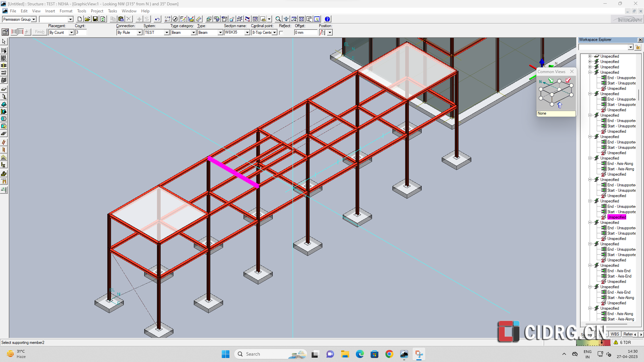Click the first grid placement icon
Image resolution: width=644 pixels, height=362 pixels.
(14, 32)
